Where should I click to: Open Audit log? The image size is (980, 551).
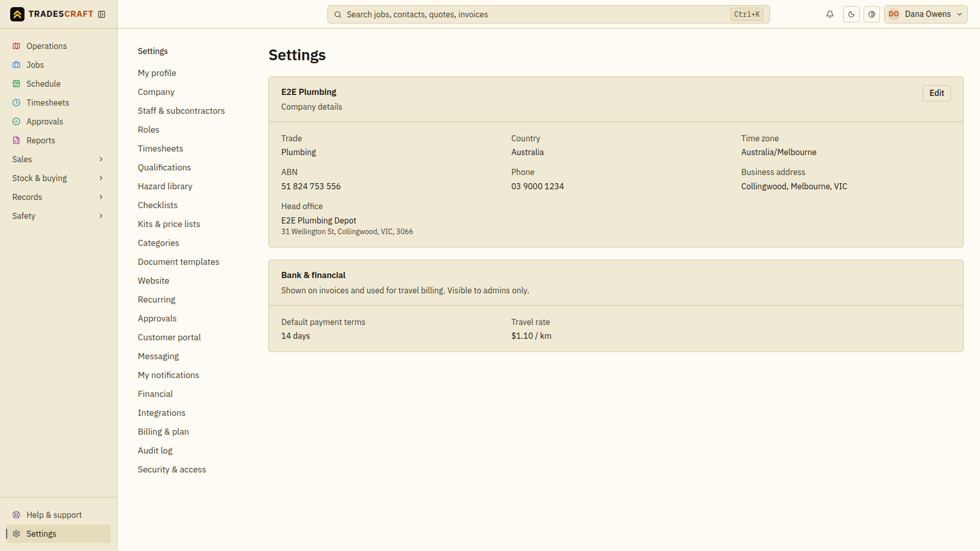click(155, 450)
